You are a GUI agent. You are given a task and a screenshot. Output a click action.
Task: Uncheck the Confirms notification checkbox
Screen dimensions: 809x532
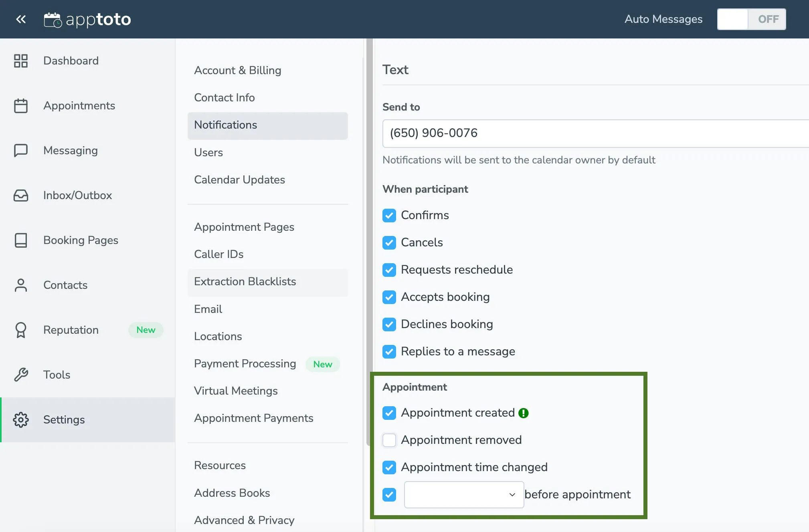(389, 215)
